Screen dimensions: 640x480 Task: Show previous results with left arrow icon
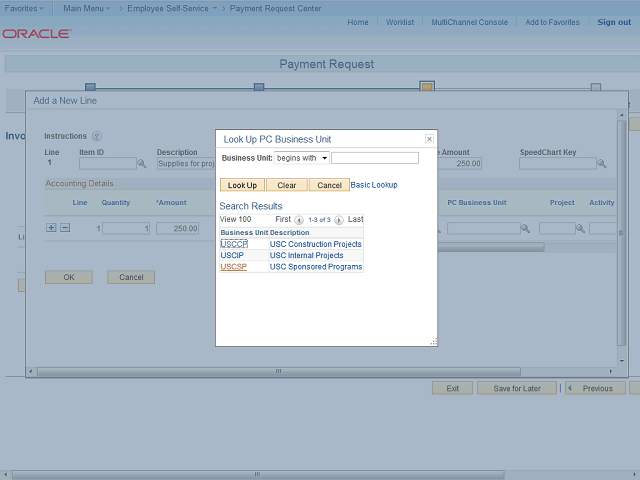(x=299, y=220)
